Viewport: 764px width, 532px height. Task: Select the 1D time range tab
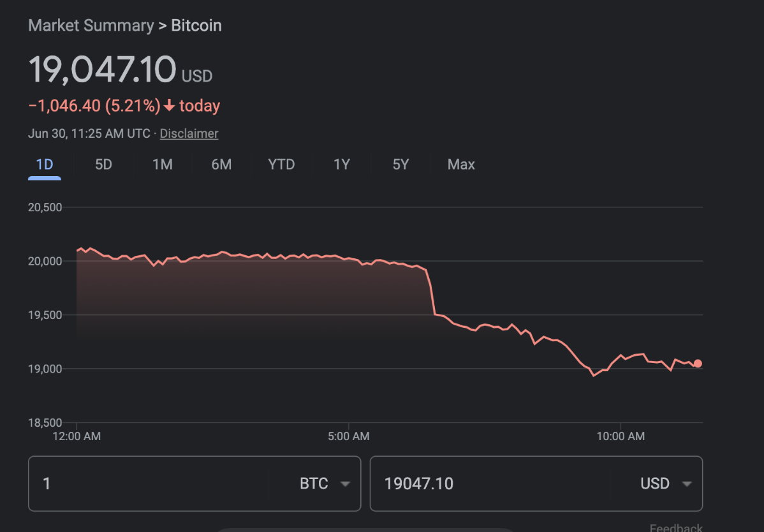pyautogui.click(x=45, y=165)
